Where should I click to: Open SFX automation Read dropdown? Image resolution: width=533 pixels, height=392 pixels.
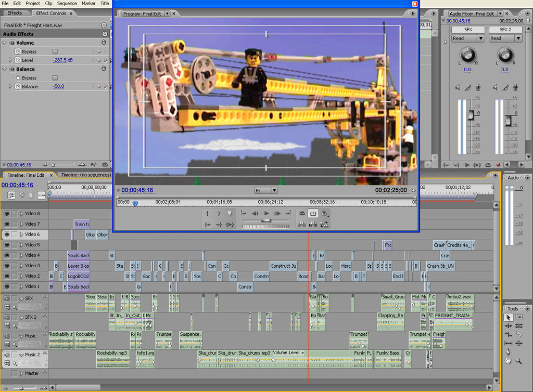coord(468,38)
